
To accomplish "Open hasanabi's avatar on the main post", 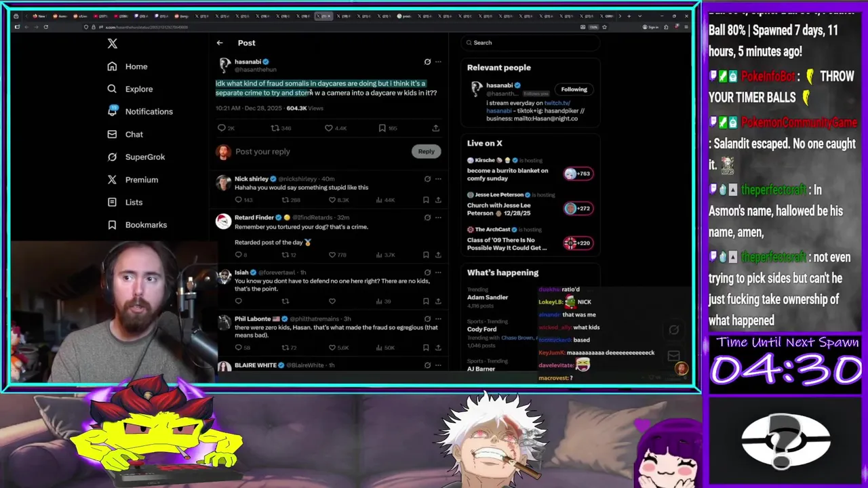I will pos(224,65).
